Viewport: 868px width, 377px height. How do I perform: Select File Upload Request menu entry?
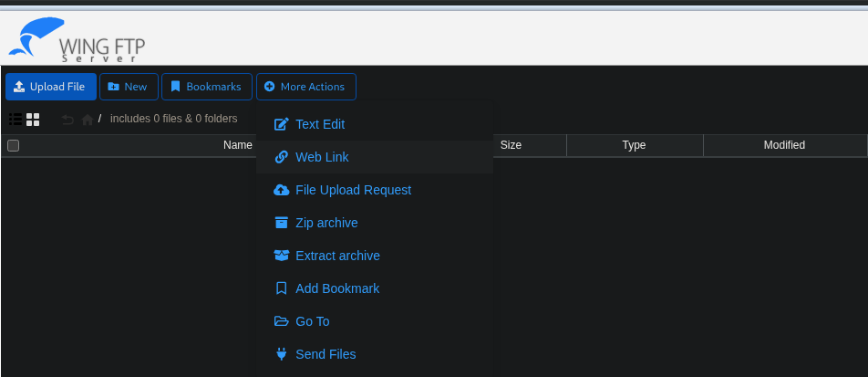[374, 190]
